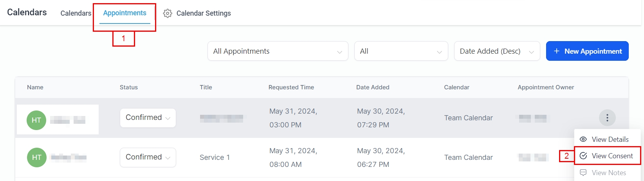Expand the All Appointments filter dropdown
Screen dimensions: 644x181
pos(278,51)
